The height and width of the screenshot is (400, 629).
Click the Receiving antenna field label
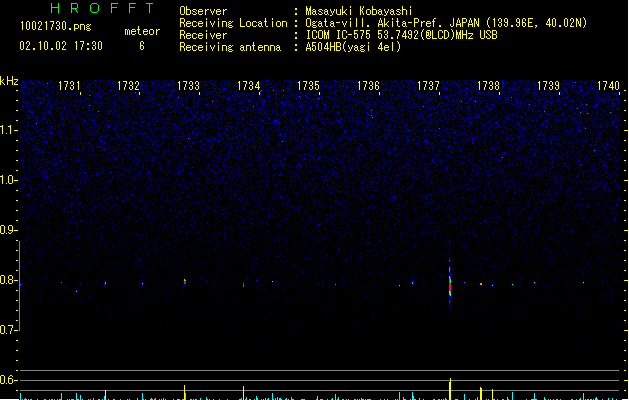(230, 47)
